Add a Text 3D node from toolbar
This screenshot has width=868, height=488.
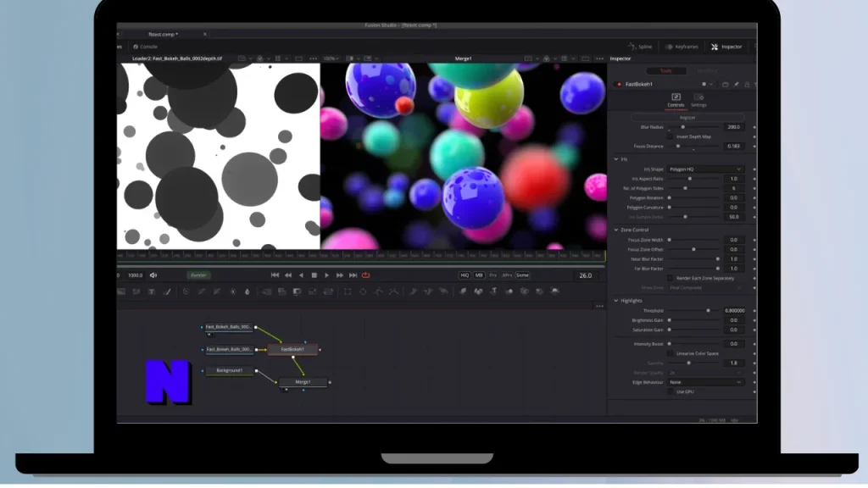(494, 291)
